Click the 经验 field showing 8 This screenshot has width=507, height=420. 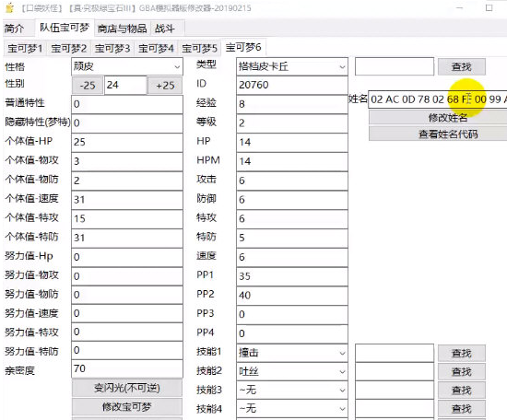[x=292, y=104]
